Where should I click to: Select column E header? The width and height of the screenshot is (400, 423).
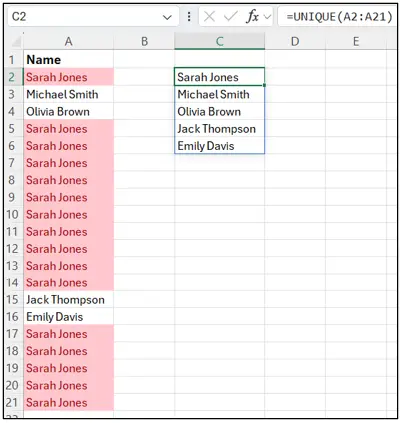click(356, 42)
